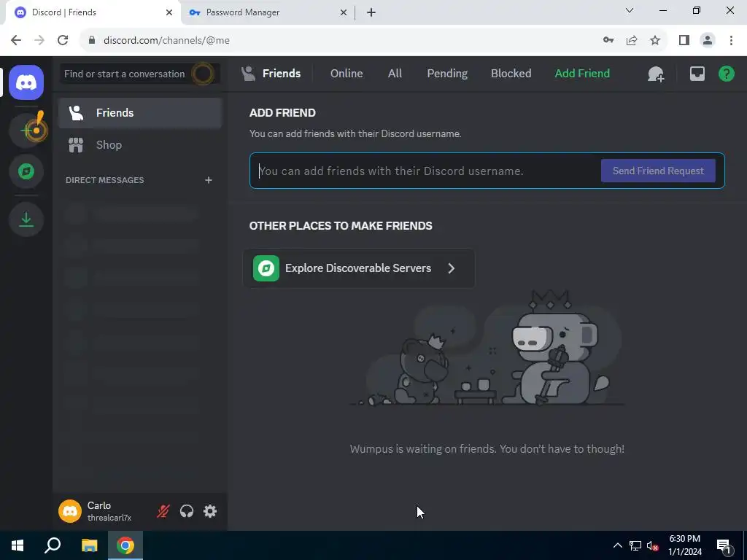Screen dimensions: 747x560
Task: Open the Chrome three-dot menu
Action: pyautogui.click(x=731, y=40)
